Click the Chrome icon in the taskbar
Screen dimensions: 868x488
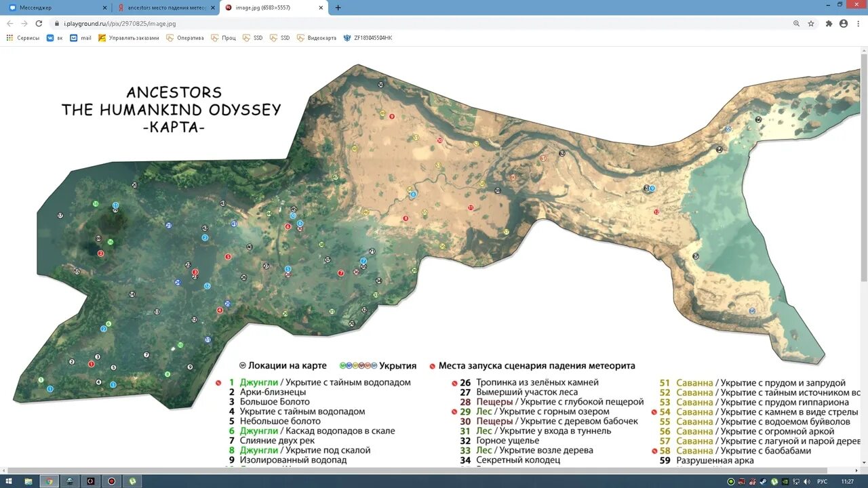[x=49, y=481]
